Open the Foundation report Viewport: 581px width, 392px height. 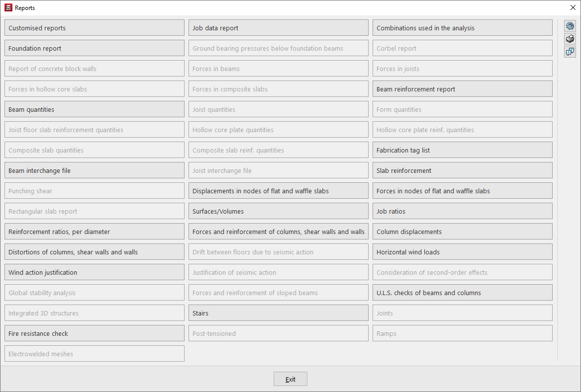click(95, 48)
